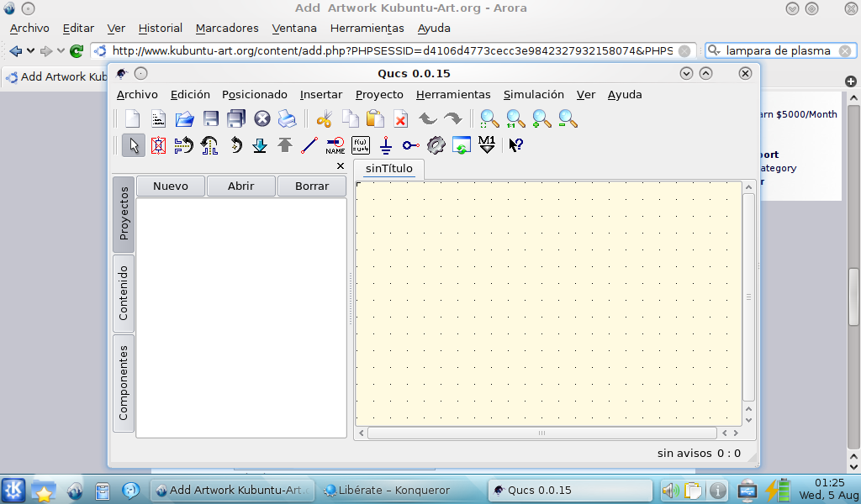Create a new schematic document in Qucs
The height and width of the screenshot is (504, 861).
(x=132, y=118)
